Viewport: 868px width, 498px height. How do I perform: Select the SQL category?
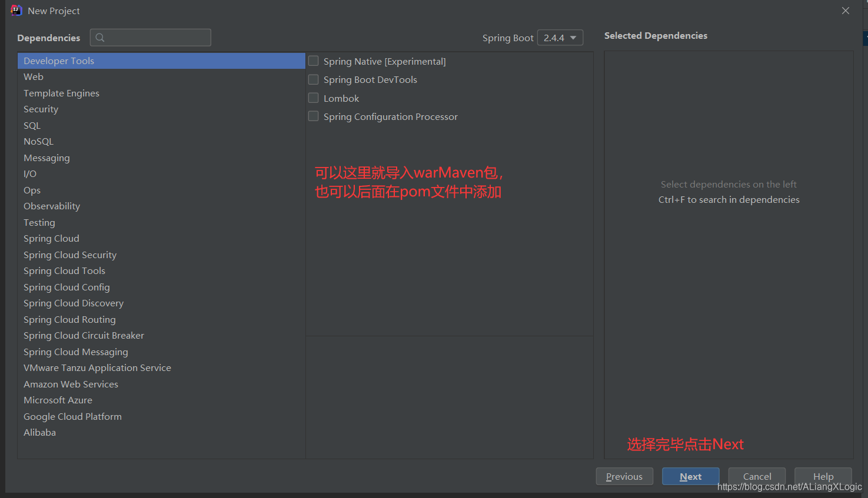161,125
